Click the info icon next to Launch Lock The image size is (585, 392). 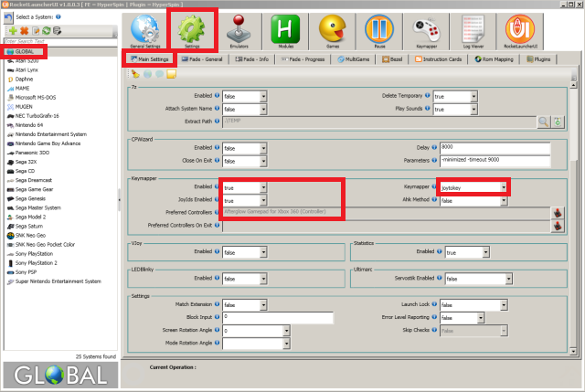tap(434, 304)
